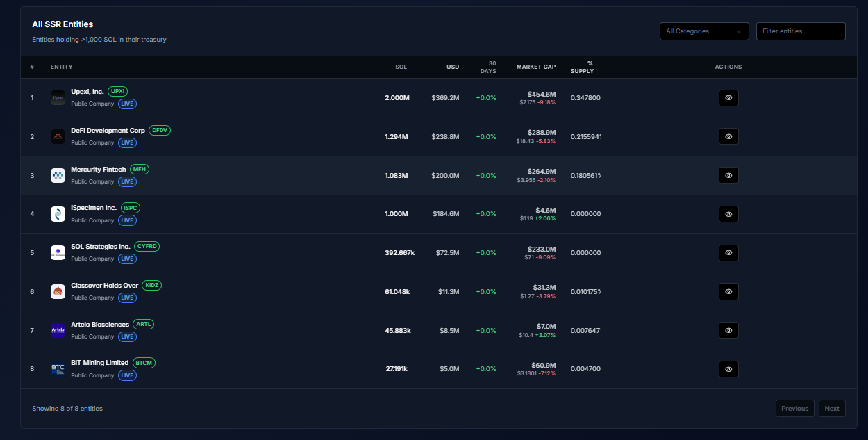Click the LIVE badge for DeFi Development Corp
The width and height of the screenshot is (868, 440).
127,143
